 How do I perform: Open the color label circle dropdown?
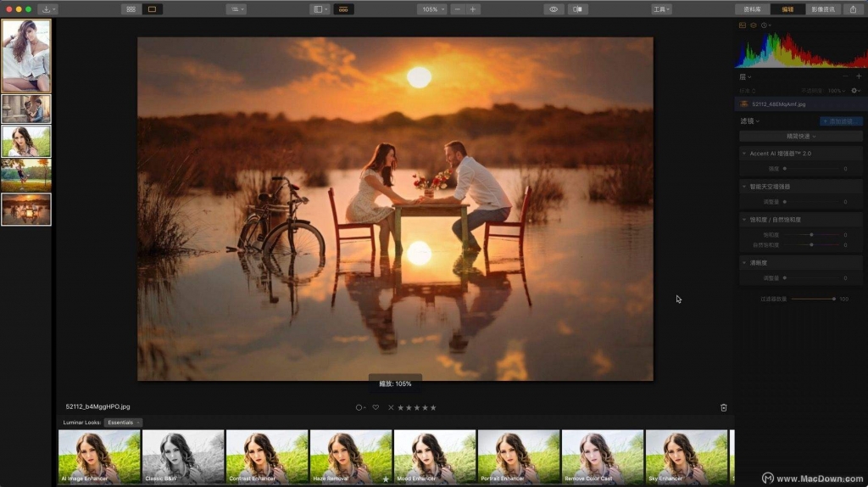click(x=360, y=408)
